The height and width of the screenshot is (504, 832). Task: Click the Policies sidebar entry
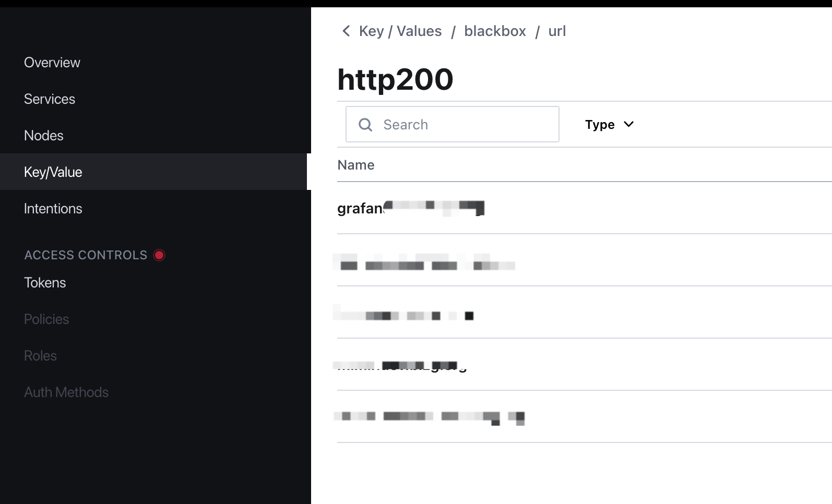(x=46, y=319)
